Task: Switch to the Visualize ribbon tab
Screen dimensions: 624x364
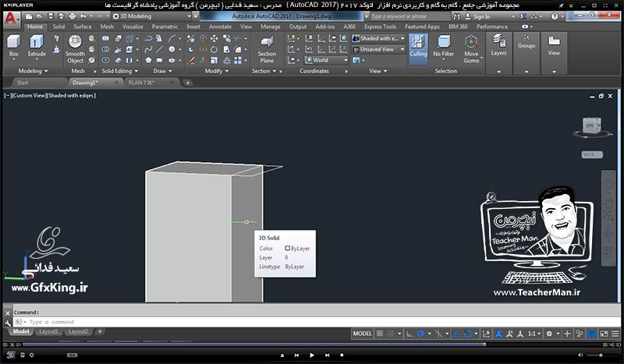Action: pos(133,27)
